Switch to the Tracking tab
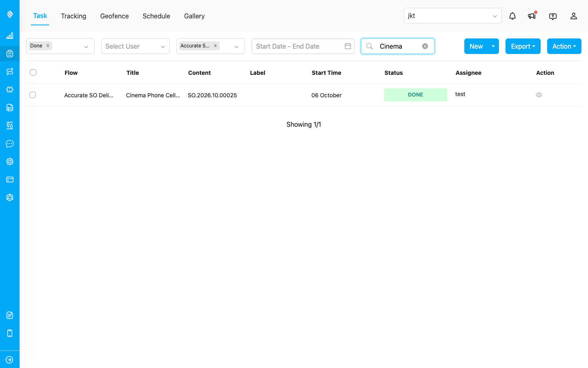 click(x=73, y=16)
